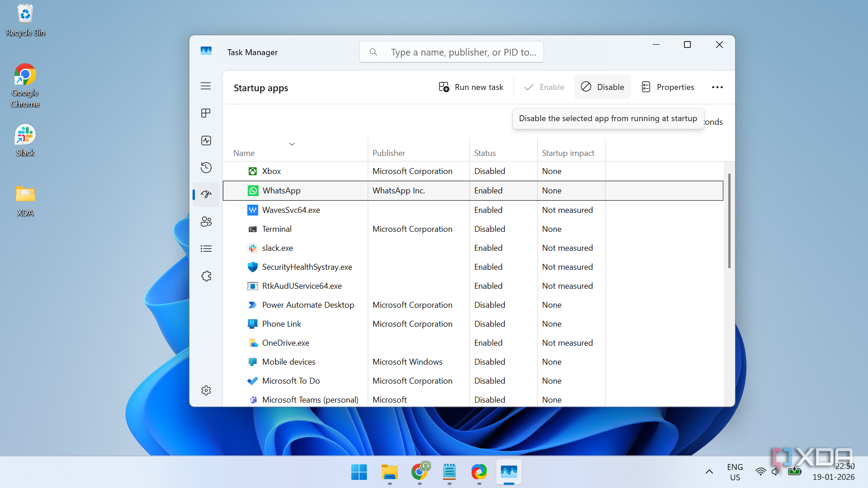
Task: Select the Phone Link row
Action: (x=473, y=324)
